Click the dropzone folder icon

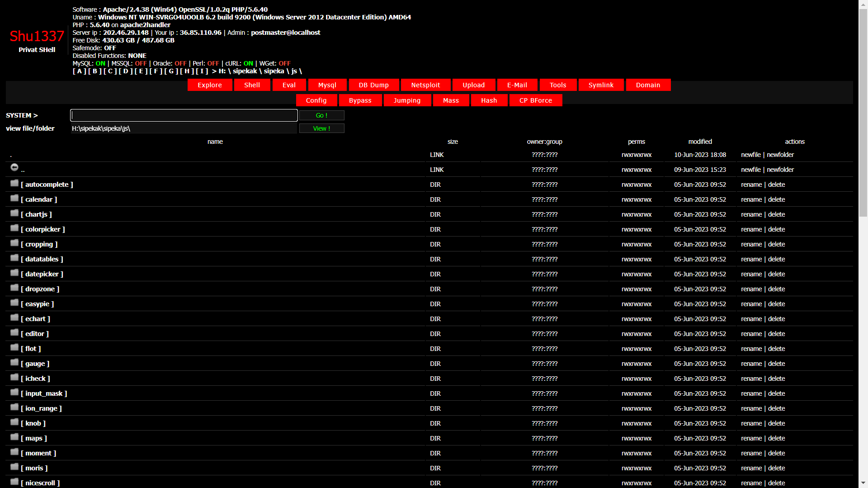point(14,288)
